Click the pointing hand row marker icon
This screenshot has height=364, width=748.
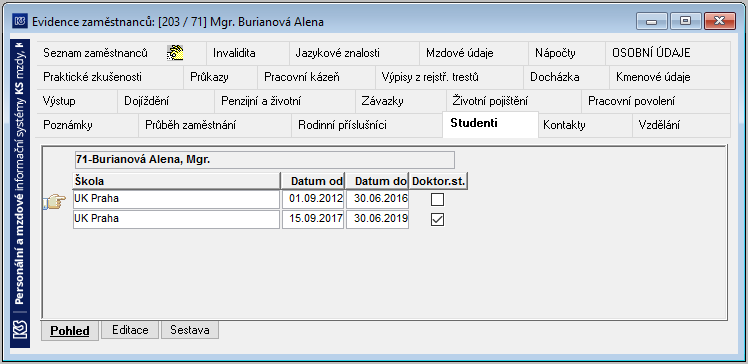54,201
